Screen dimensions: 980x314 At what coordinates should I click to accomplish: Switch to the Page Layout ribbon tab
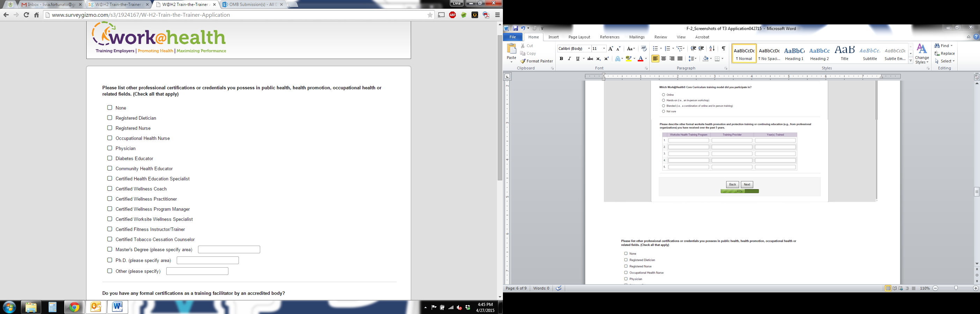click(579, 37)
